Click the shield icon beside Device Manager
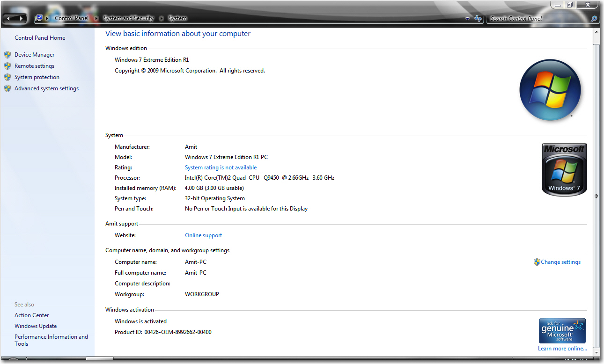The height and width of the screenshot is (364, 604). pos(8,54)
